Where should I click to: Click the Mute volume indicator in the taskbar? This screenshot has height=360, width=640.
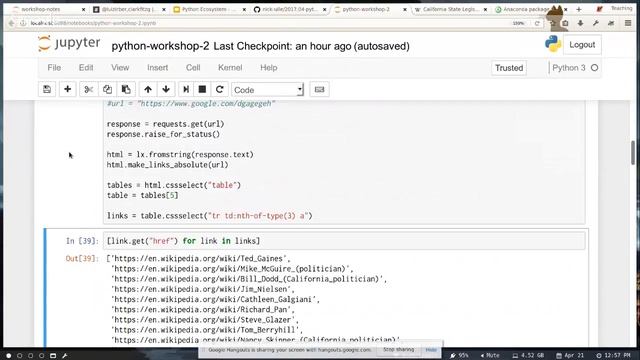click(490, 356)
